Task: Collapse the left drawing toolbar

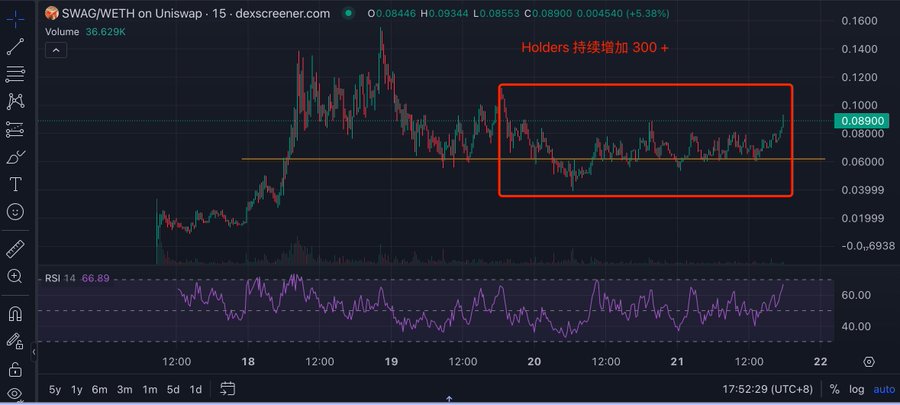Action: [34, 352]
